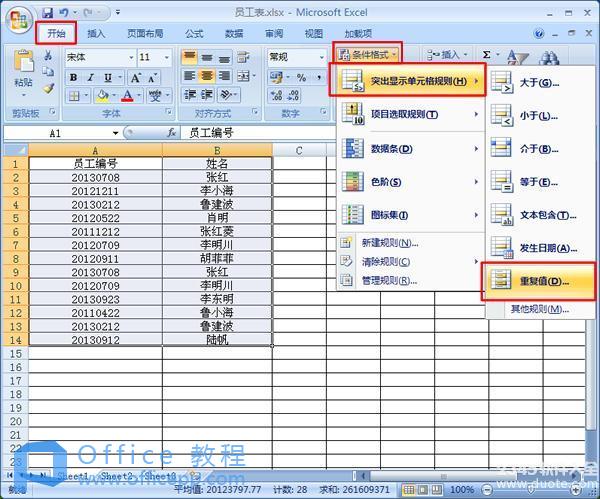600x499 pixels.
Task: Click the font color red A swatch
Action: (127, 97)
